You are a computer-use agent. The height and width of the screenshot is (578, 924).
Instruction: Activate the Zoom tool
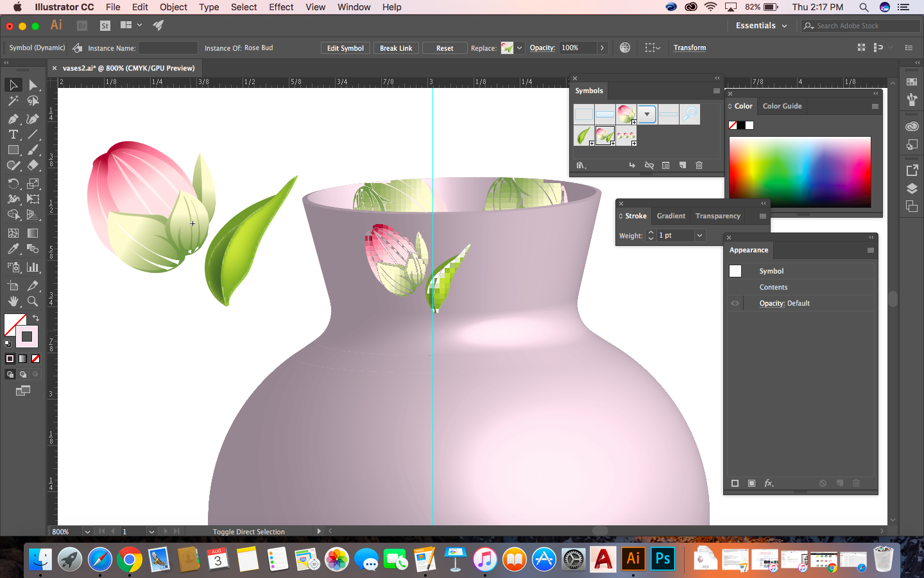tap(33, 301)
